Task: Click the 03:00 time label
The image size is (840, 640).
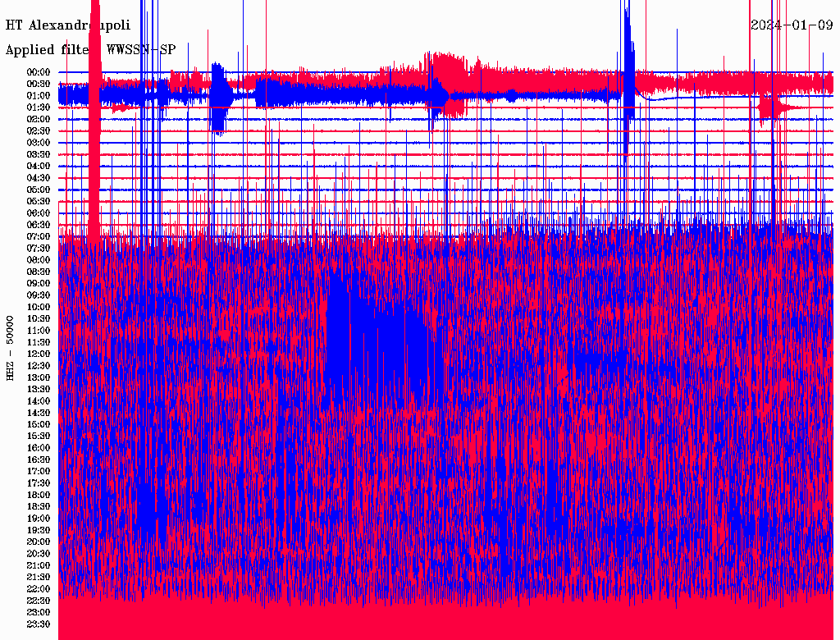Action: pos(39,143)
